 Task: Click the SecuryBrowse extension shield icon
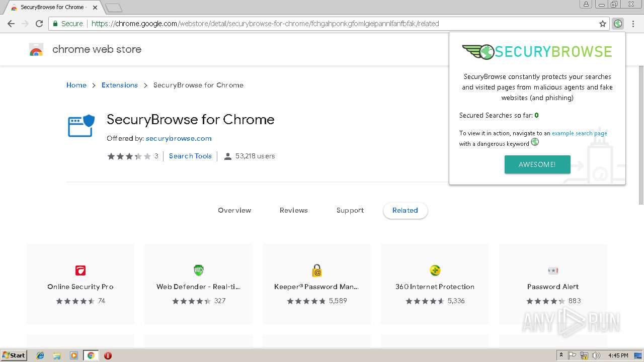click(x=81, y=125)
